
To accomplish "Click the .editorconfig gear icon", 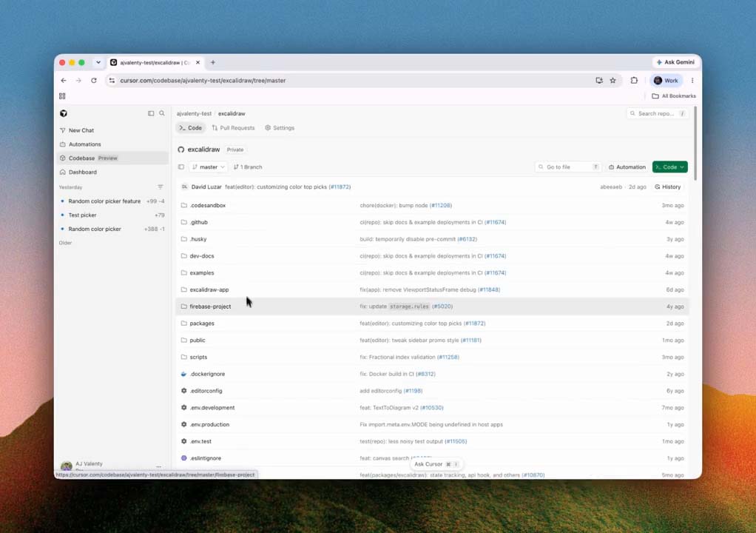I will pyautogui.click(x=183, y=391).
